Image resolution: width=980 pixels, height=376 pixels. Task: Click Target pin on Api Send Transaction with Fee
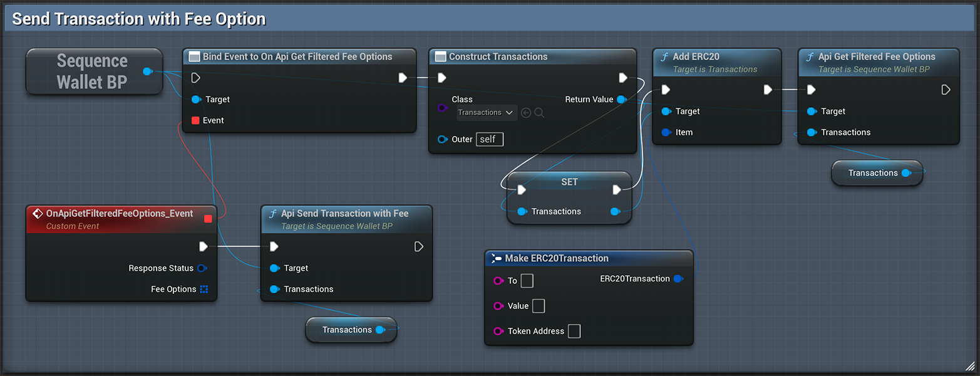(x=274, y=268)
